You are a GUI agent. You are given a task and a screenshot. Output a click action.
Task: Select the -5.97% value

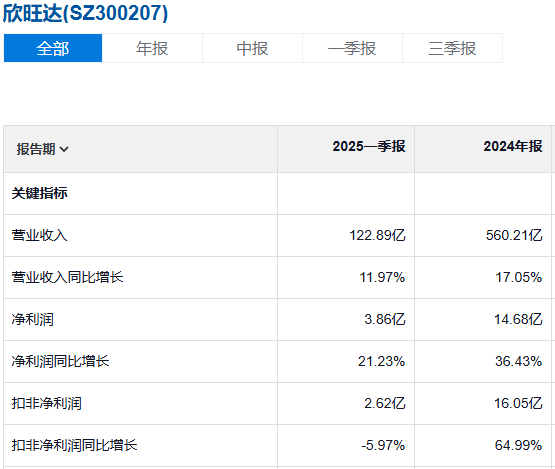tap(383, 445)
